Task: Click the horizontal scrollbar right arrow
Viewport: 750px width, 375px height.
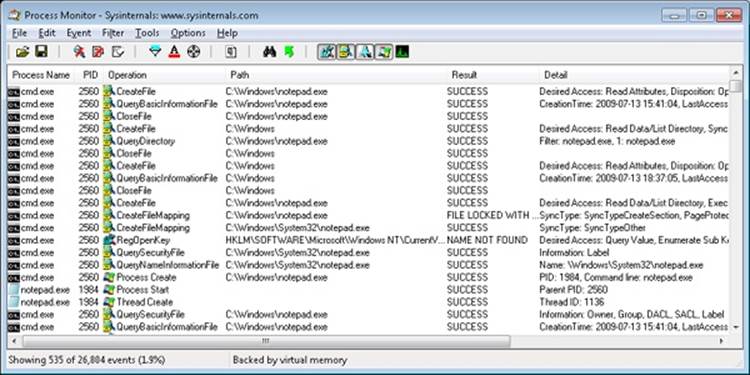Action: pyautogui.click(x=722, y=341)
